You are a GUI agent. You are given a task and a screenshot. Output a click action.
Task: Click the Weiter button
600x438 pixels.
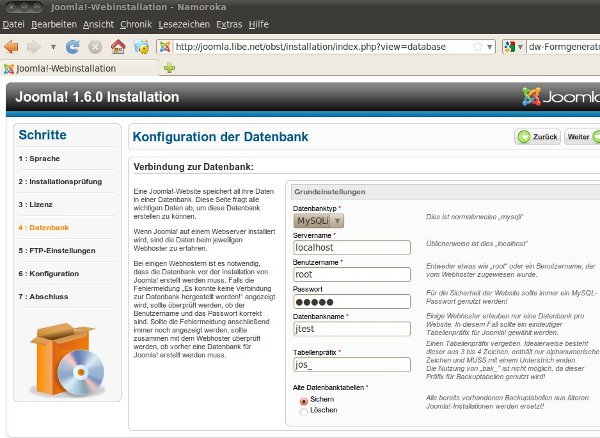(582, 137)
